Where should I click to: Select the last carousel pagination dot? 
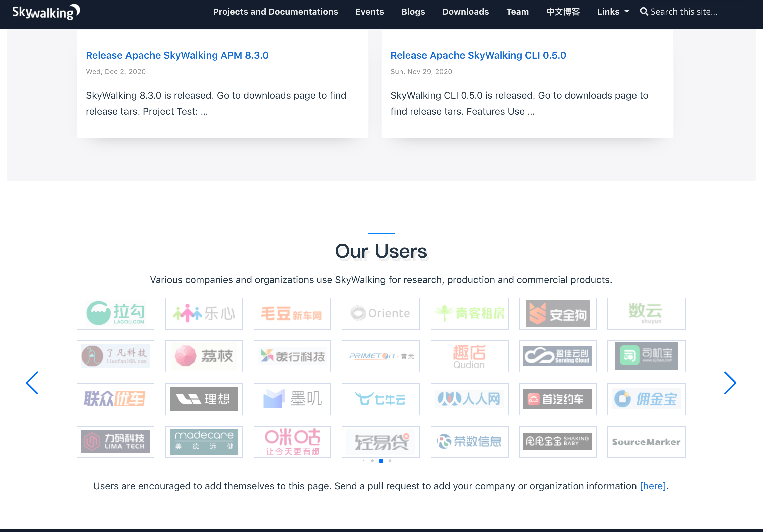click(390, 461)
